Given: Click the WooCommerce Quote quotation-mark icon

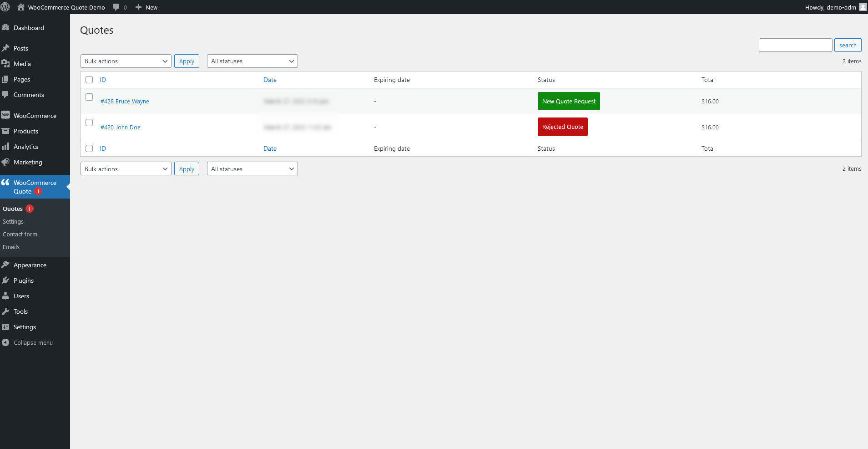Looking at the screenshot, I should coord(5,183).
